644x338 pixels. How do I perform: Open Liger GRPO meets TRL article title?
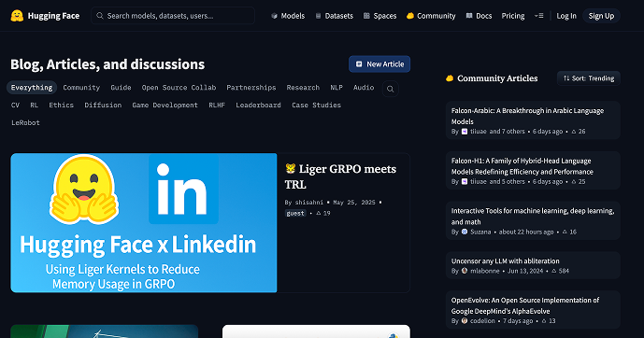click(340, 176)
